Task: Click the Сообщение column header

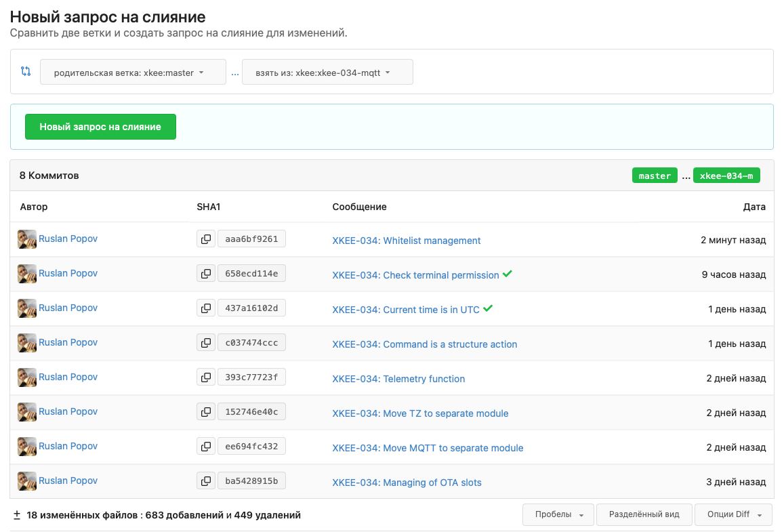Action: (360, 207)
